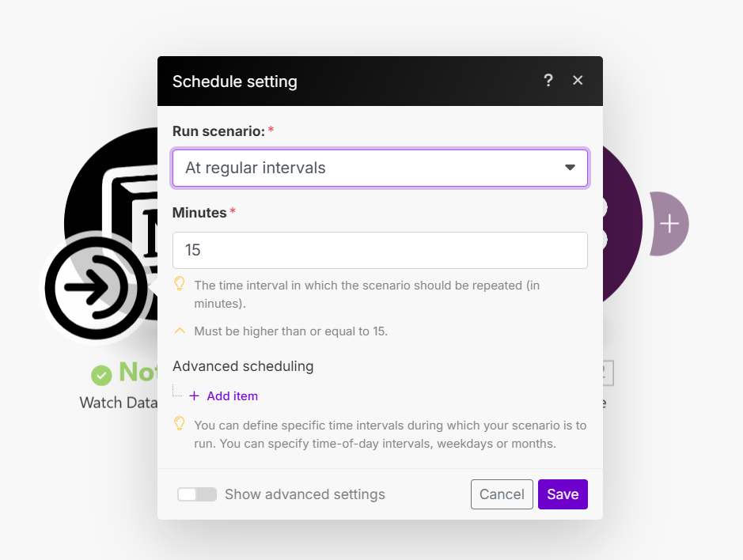The height and width of the screenshot is (560, 743).
Task: Cancel the schedule changes
Action: point(502,494)
